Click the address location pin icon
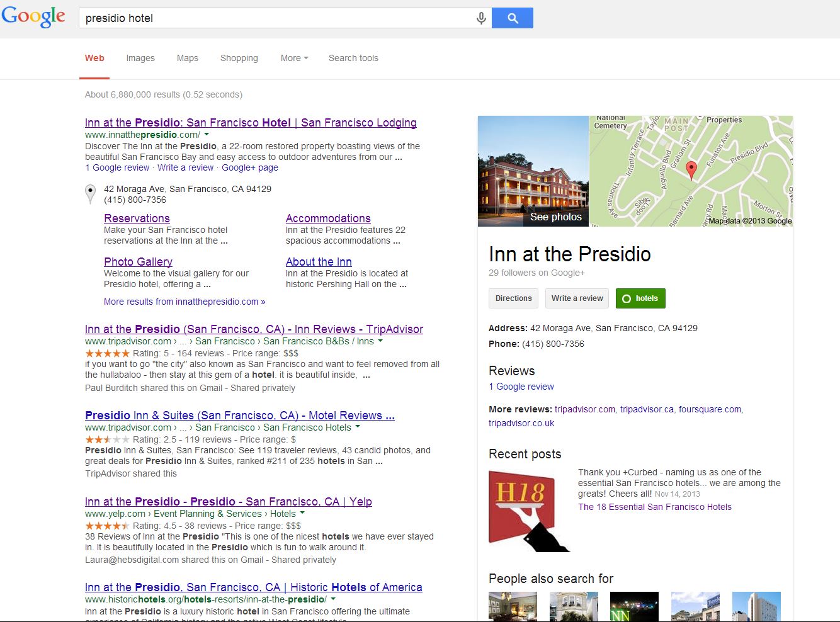The height and width of the screenshot is (622, 840). click(91, 193)
